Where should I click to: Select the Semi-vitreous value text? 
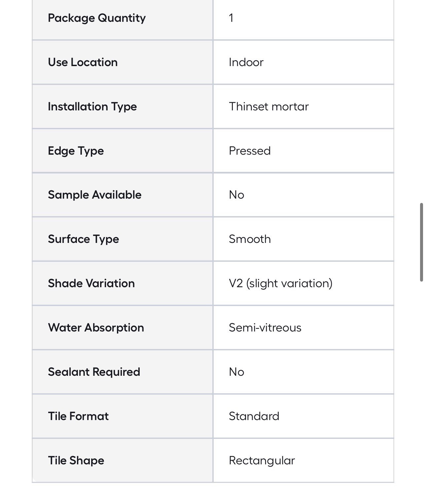tap(265, 328)
